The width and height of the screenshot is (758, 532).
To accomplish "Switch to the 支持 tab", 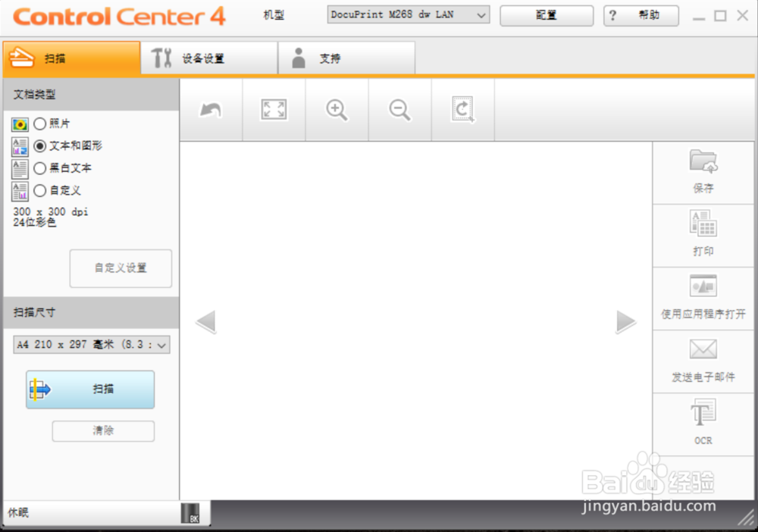I will click(346, 58).
